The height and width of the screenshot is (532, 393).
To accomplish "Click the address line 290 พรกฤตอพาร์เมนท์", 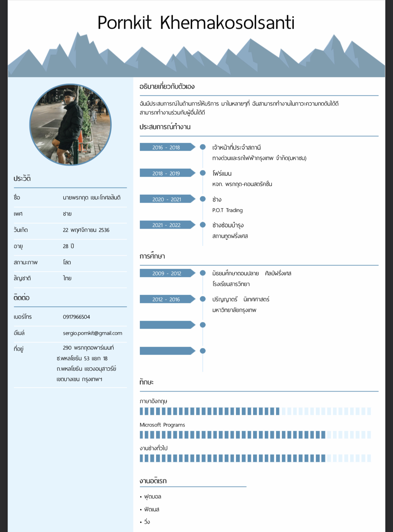I will 88,348.
